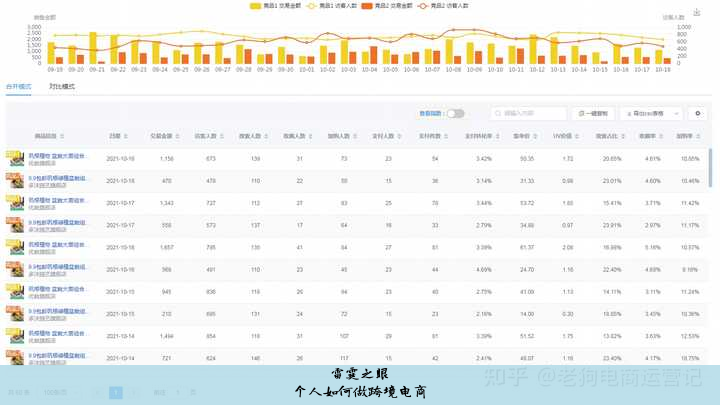Open the 导出csv表格 dropdown
Screen dimensions: 720x406
coord(650,114)
